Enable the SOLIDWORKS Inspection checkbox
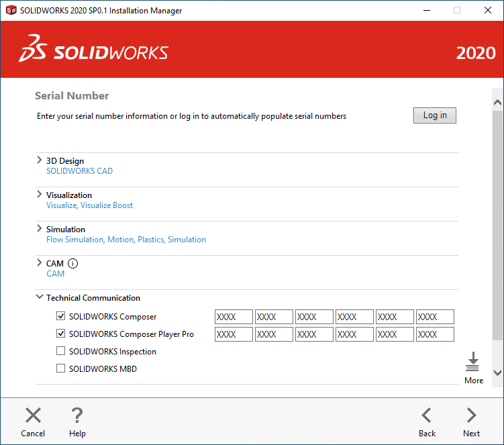Viewport: 504px width, 445px height. 61,351
